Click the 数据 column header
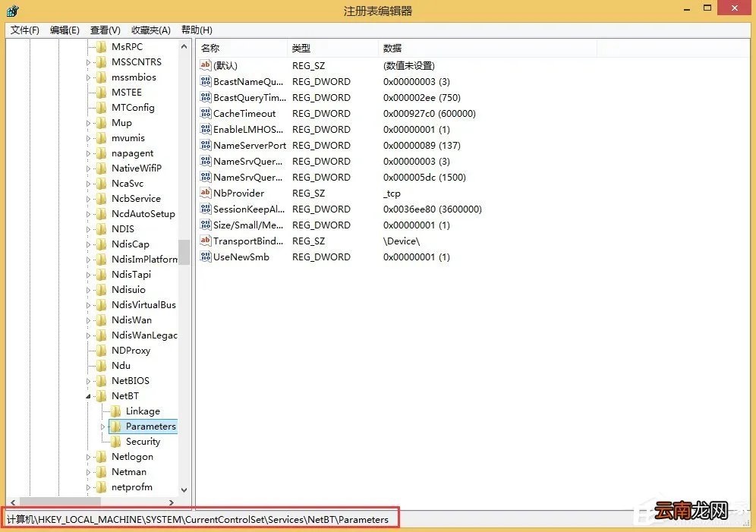Screen dimensions: 756x532 coord(392,47)
